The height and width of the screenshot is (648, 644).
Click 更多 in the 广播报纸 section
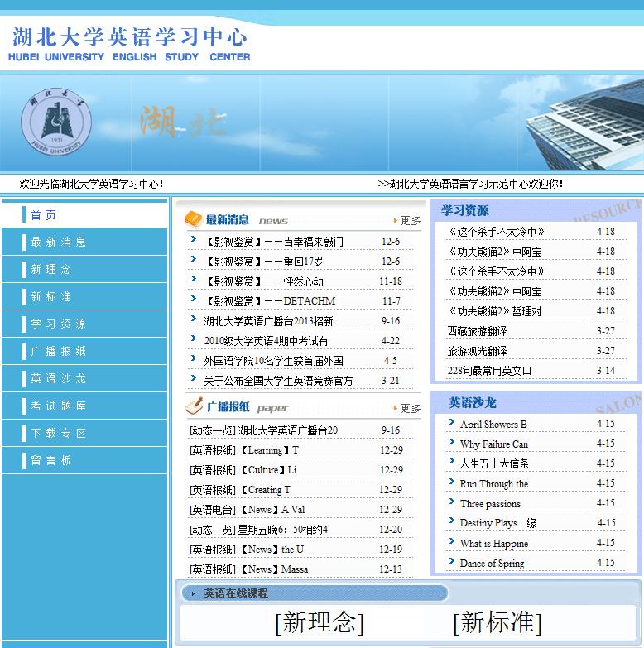click(410, 408)
